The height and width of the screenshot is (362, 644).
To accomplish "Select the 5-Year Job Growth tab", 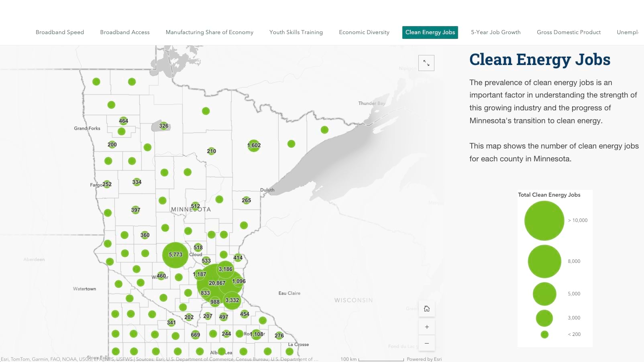I will [495, 32].
